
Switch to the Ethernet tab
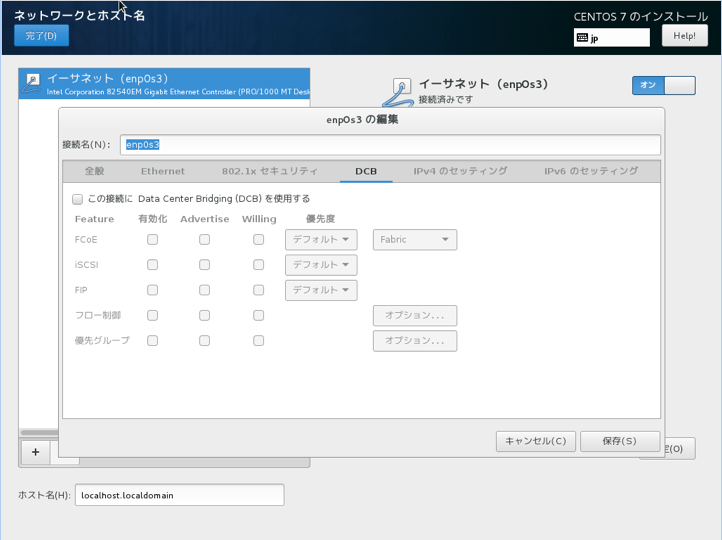pos(163,171)
